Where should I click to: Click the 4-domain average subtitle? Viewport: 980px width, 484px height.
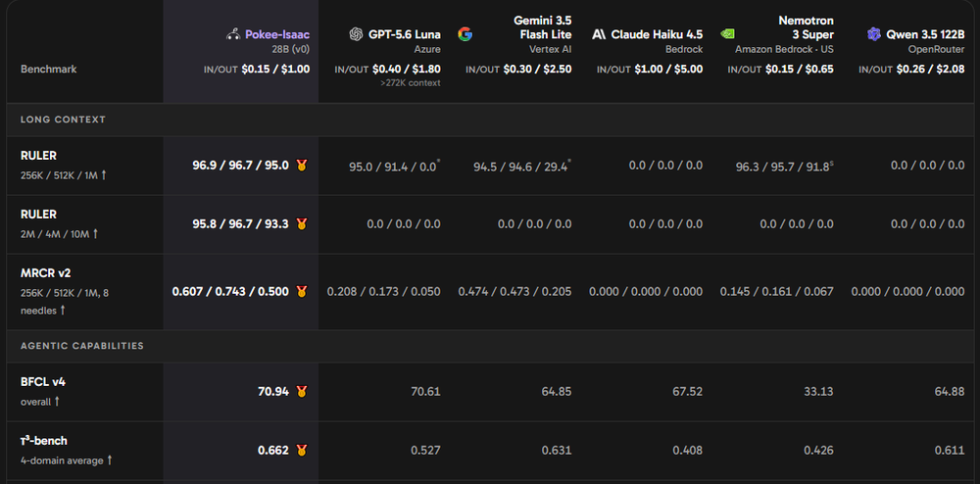coord(67,460)
